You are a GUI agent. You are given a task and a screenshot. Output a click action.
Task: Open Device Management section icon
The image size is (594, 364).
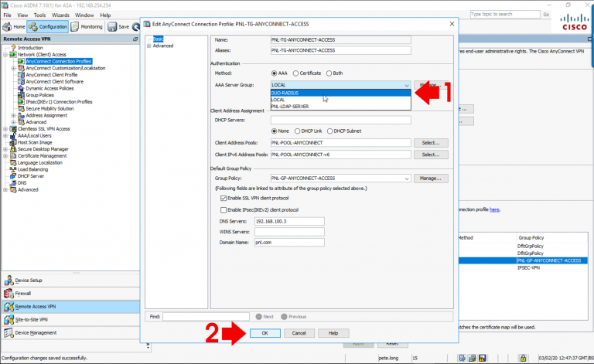[x=9, y=333]
